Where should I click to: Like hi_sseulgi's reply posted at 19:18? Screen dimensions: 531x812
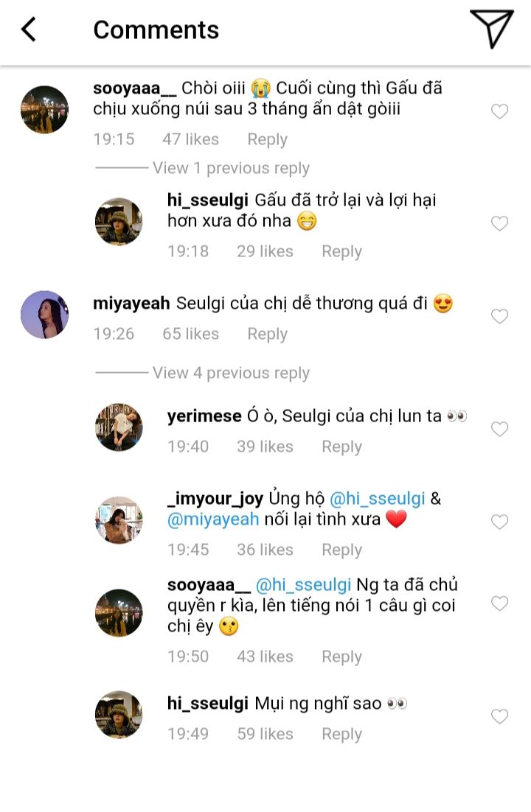pyautogui.click(x=499, y=223)
